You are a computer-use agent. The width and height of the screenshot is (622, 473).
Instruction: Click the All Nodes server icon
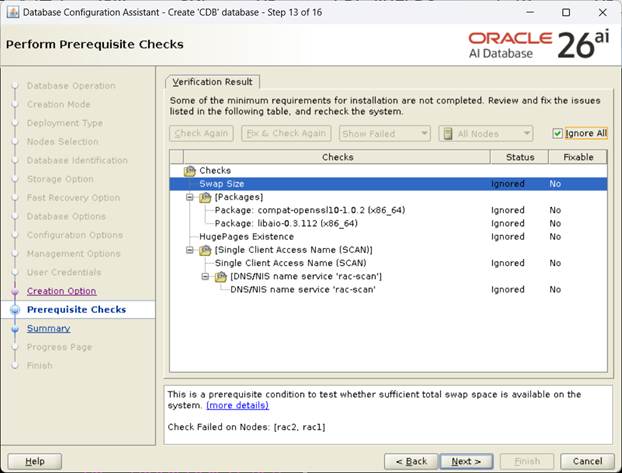(448, 134)
